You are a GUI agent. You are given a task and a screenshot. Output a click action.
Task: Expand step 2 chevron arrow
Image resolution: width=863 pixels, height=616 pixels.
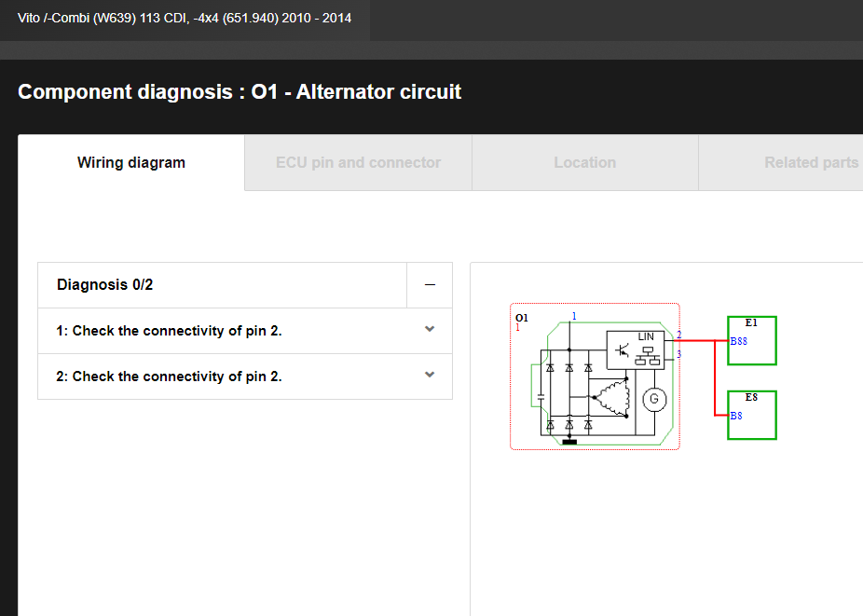click(430, 376)
